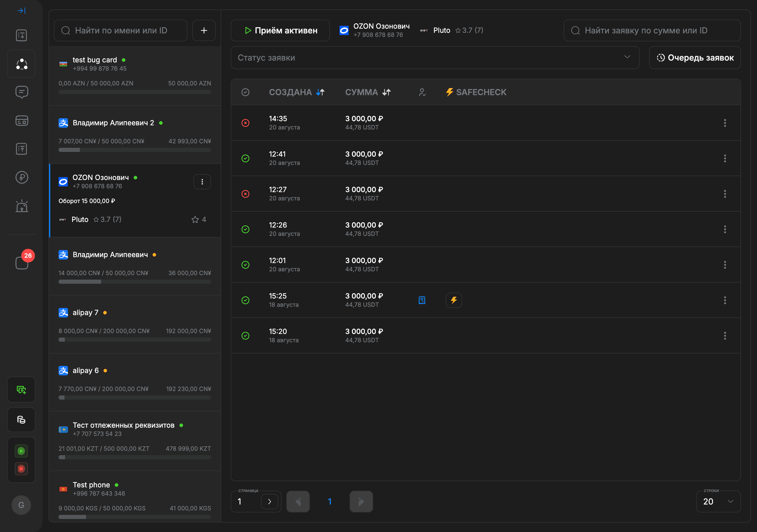Screen dimensions: 757x532
Task: Click the go-to-page arrow button
Action: tap(269, 501)
